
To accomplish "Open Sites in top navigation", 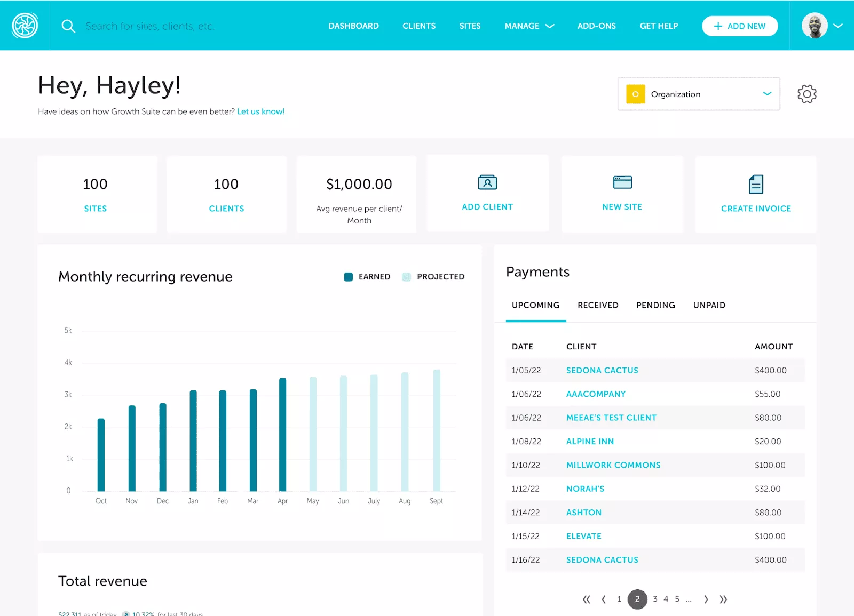I will (470, 26).
